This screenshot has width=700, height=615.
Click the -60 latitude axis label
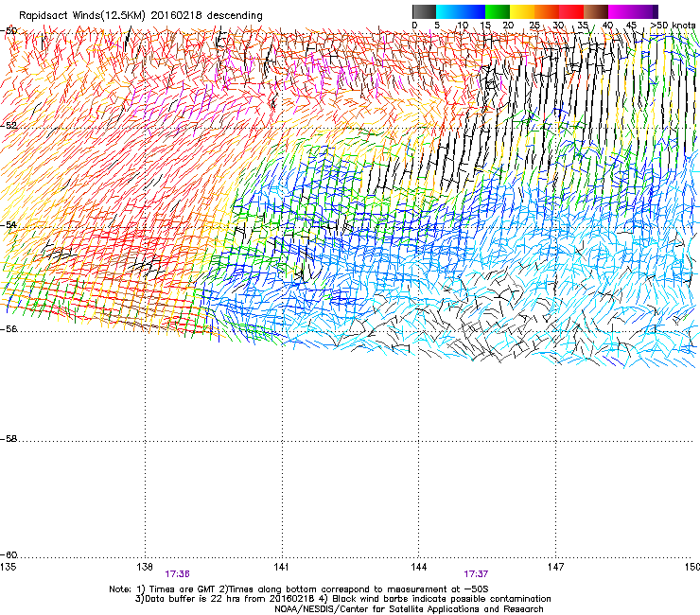(9, 555)
